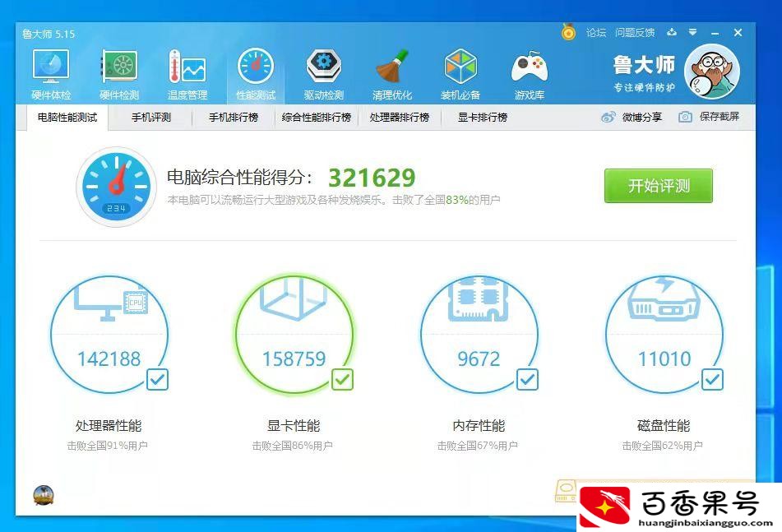The height and width of the screenshot is (532, 782).
Task: Click 保存截屏 save screenshot text
Action: click(720, 117)
